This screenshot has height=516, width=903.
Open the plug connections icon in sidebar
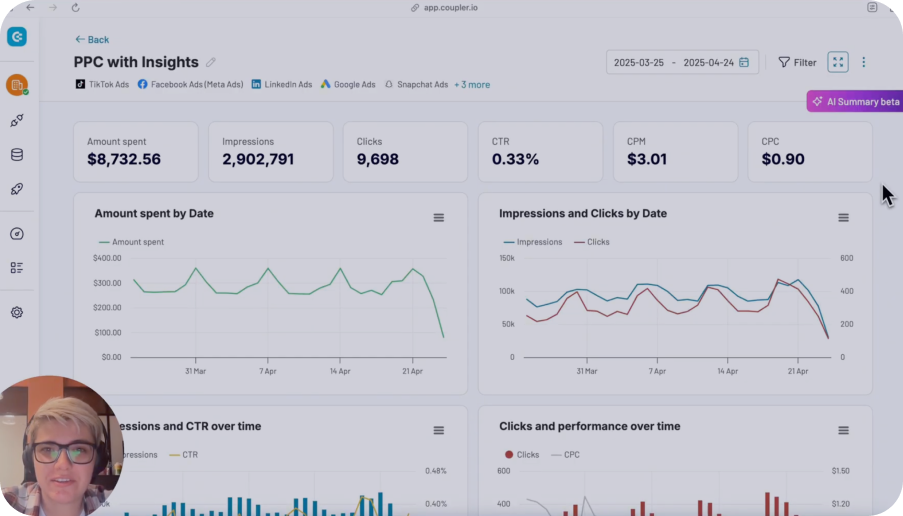pos(17,121)
